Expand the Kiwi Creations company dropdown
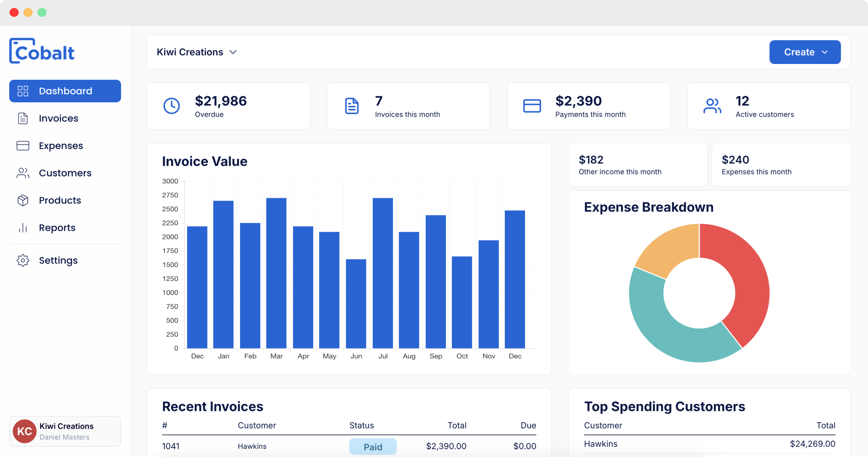Viewport: 868px width, 473px height. click(x=233, y=53)
